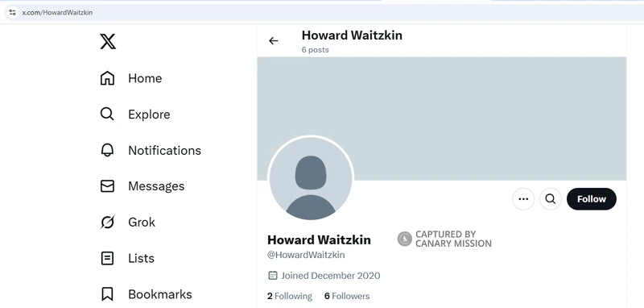The height and width of the screenshot is (308, 644).
Task: Click the Messages envelope icon
Action: click(107, 186)
